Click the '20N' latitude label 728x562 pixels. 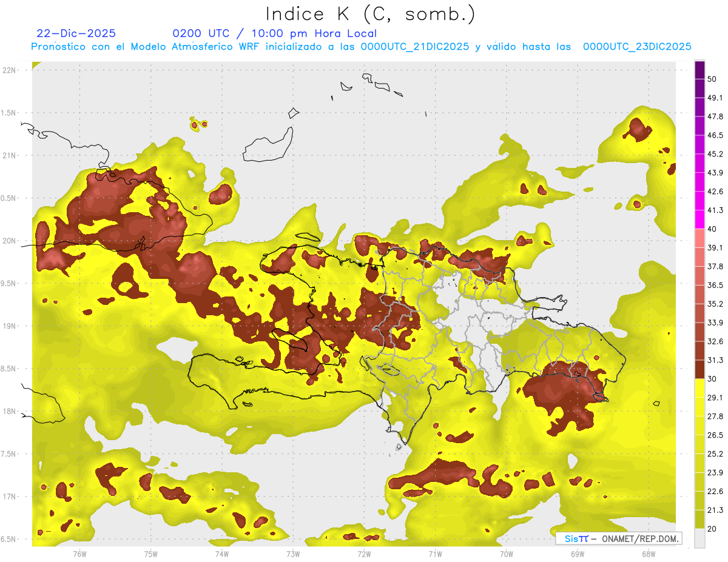click(x=9, y=241)
